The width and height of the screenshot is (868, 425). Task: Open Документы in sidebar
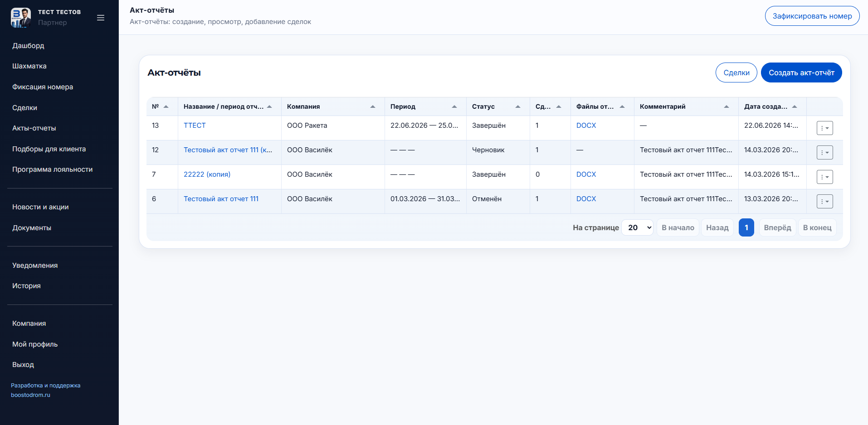click(x=32, y=228)
